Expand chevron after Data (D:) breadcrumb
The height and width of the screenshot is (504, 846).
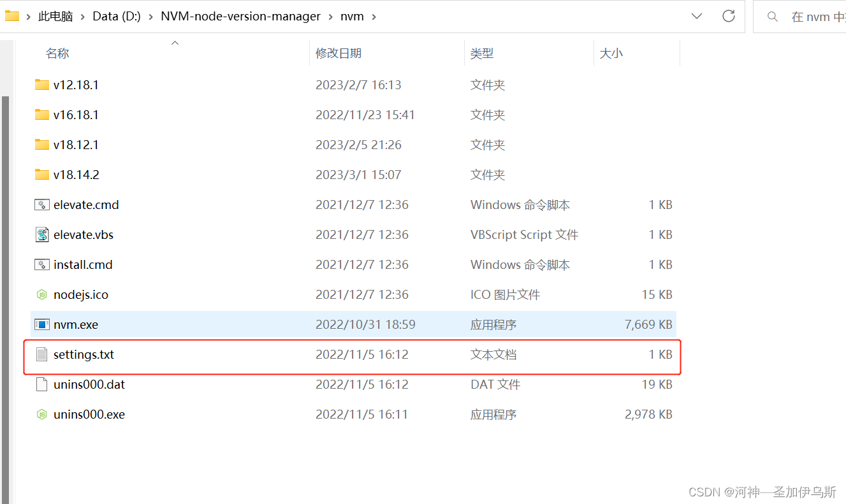click(151, 17)
